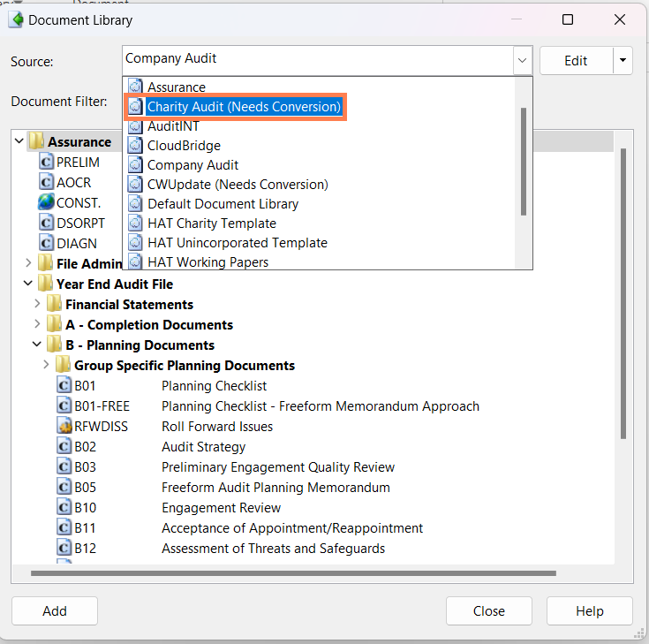Screen dimensions: 649x644
Task: Expand the Group Specific Planning Documents folder
Action: (x=46, y=365)
